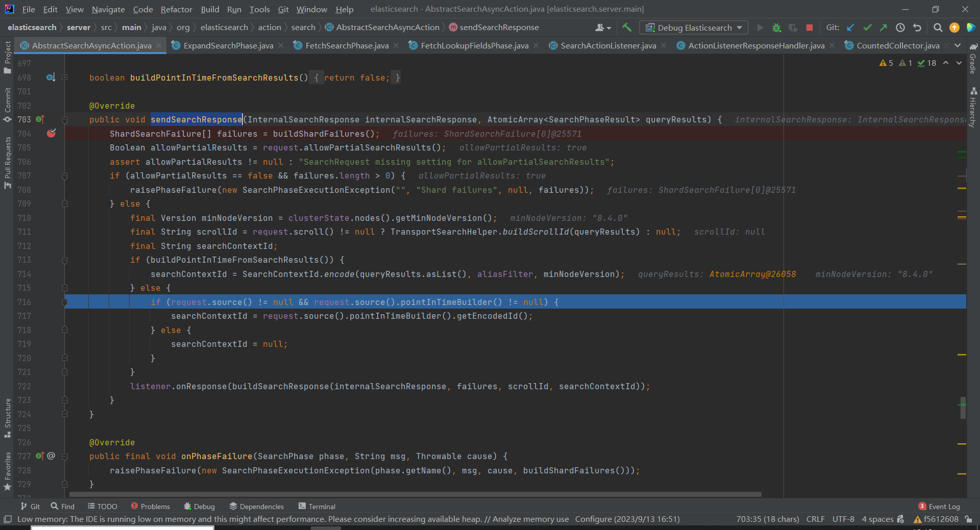Click the green Debug bug icon in the toolbar
This screenshot has width=980, height=530.
tap(776, 28)
